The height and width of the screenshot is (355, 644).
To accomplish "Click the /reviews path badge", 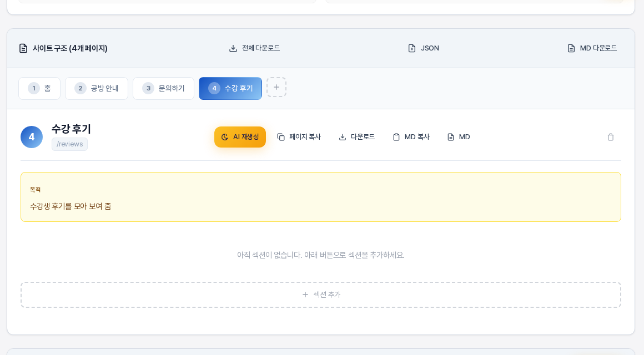I will [69, 144].
